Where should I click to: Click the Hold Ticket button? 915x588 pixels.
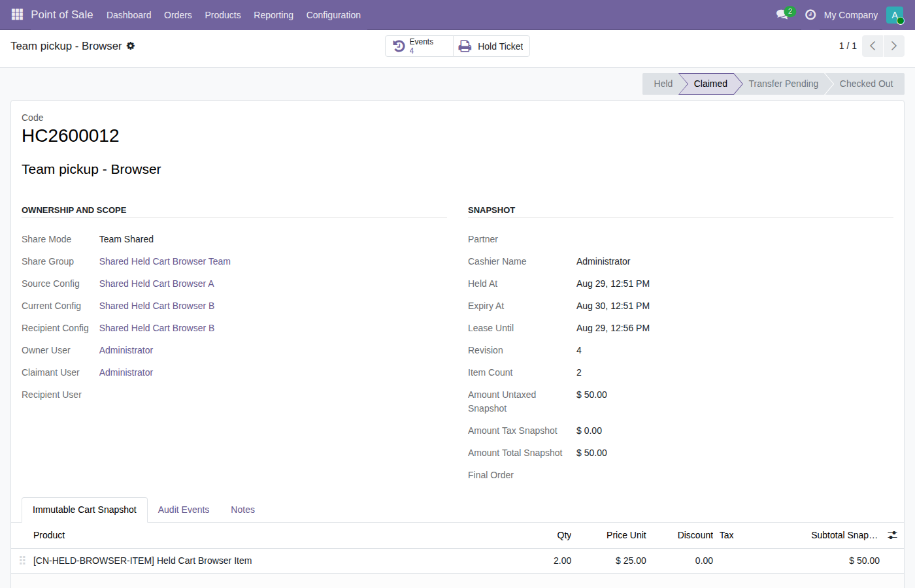(491, 46)
